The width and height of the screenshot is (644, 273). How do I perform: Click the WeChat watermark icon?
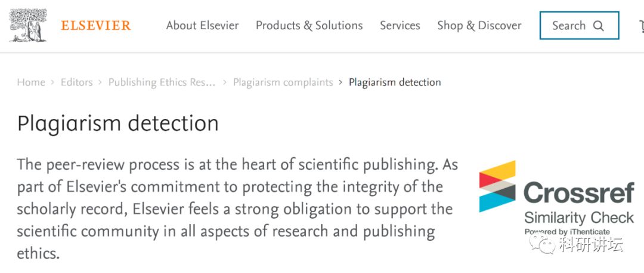pyautogui.click(x=541, y=244)
